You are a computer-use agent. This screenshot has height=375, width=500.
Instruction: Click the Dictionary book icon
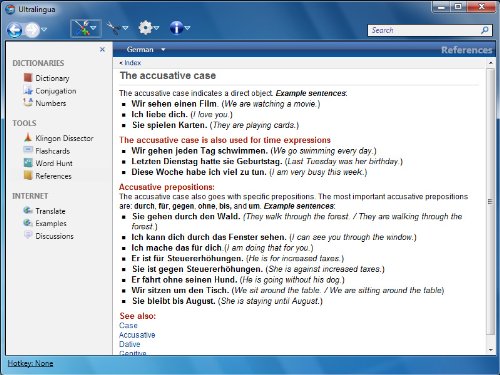28,78
